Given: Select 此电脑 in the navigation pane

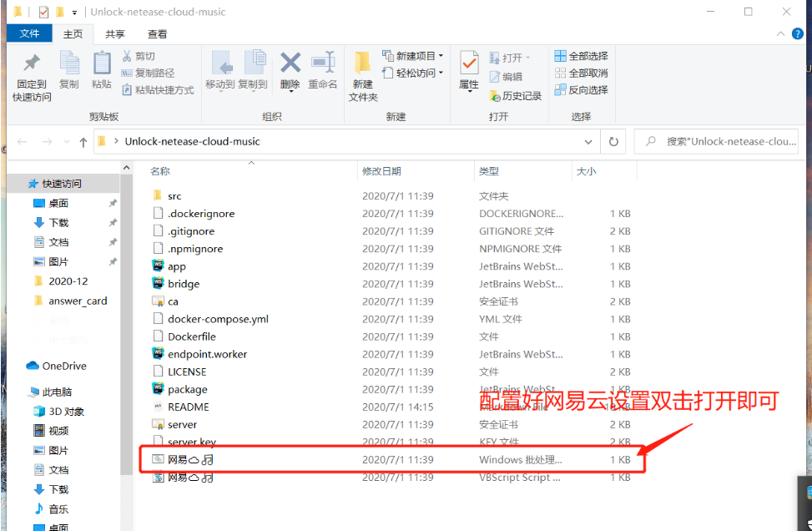Looking at the screenshot, I should click(x=51, y=392).
